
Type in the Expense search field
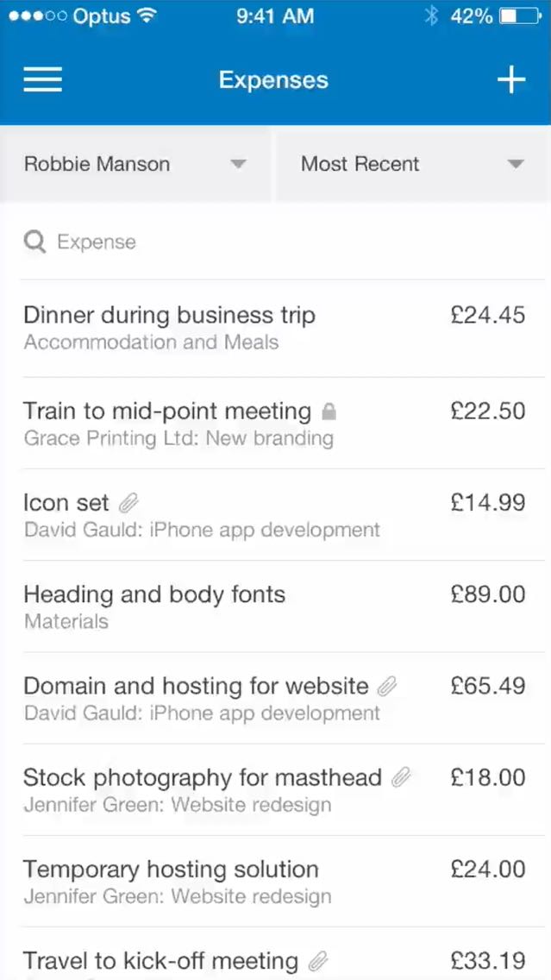259,242
